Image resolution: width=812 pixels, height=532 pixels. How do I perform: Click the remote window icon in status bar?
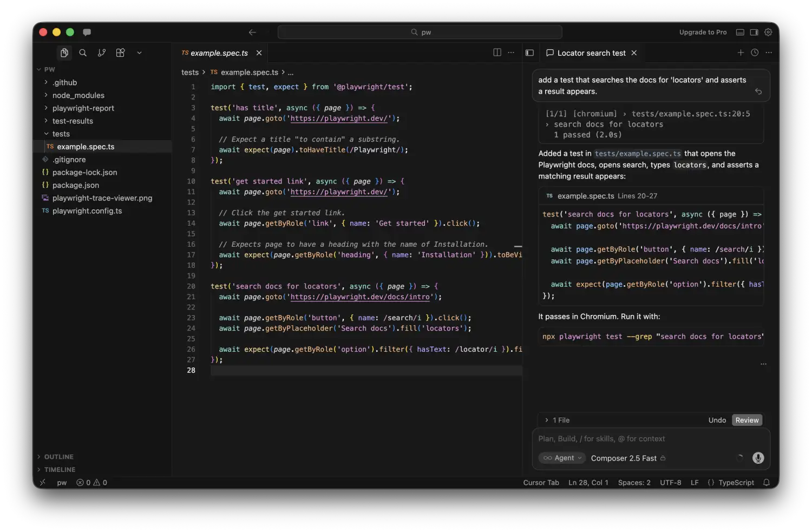tap(42, 482)
